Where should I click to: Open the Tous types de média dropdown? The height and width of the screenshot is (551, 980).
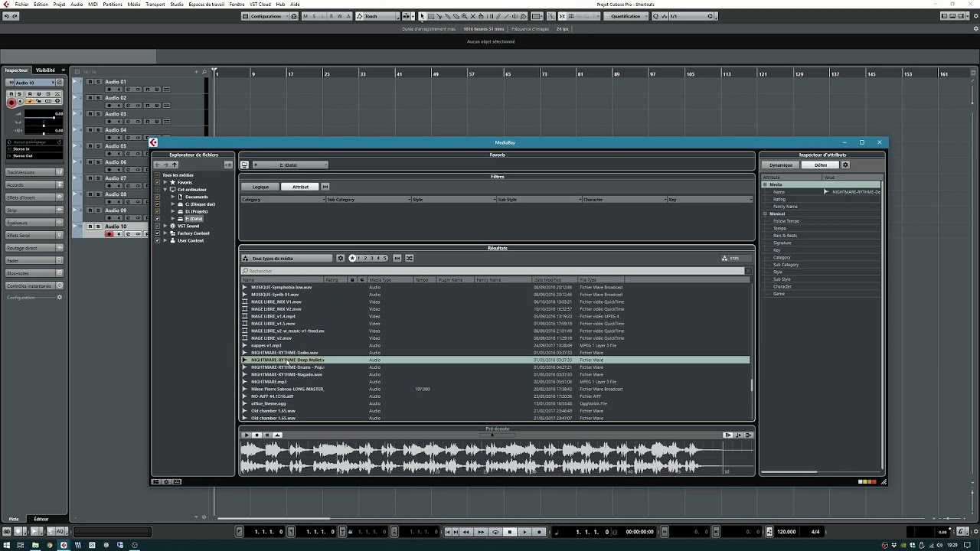click(x=287, y=259)
